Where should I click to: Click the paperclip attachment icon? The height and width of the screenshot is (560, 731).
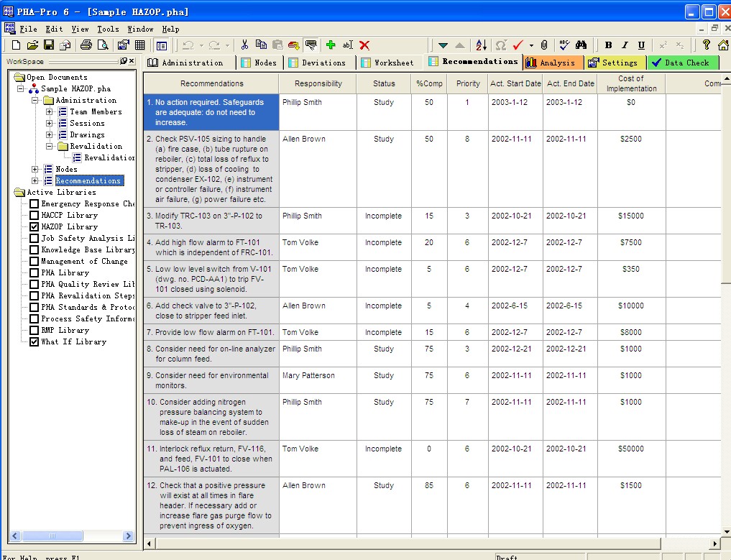click(x=544, y=45)
